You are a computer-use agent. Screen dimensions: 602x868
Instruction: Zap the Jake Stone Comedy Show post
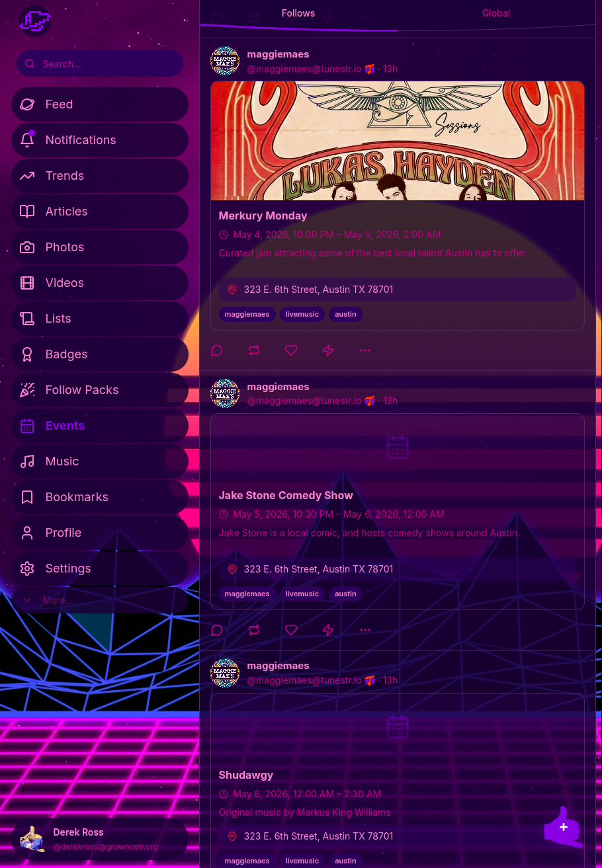coord(328,630)
